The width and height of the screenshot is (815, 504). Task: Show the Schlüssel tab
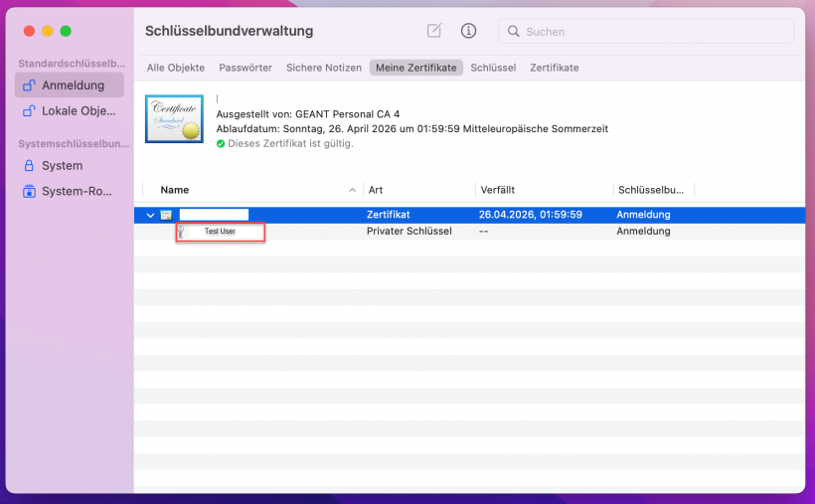pos(493,68)
